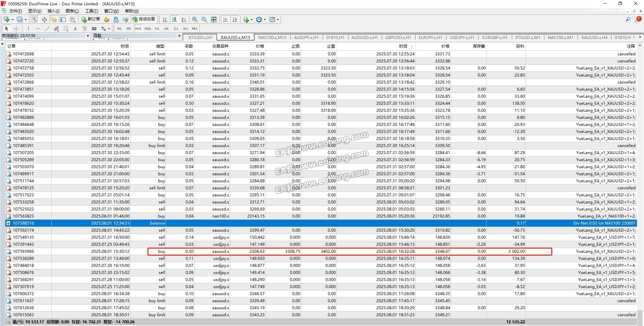This screenshot has height=326, width=644.
Task: Switch chart to bar chart mode
Action: pos(165,19)
